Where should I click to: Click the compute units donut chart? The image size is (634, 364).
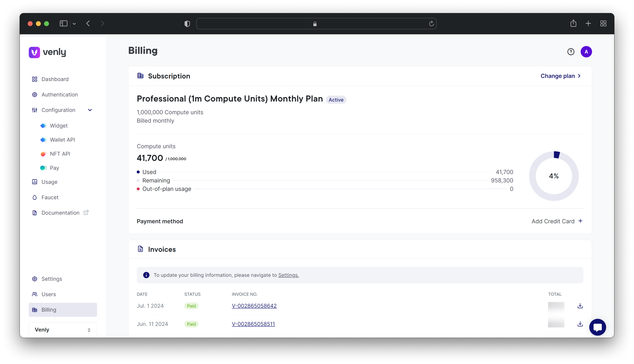click(554, 176)
